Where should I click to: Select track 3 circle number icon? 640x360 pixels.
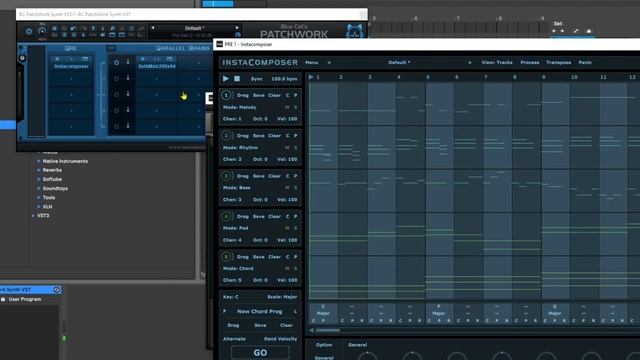click(226, 176)
